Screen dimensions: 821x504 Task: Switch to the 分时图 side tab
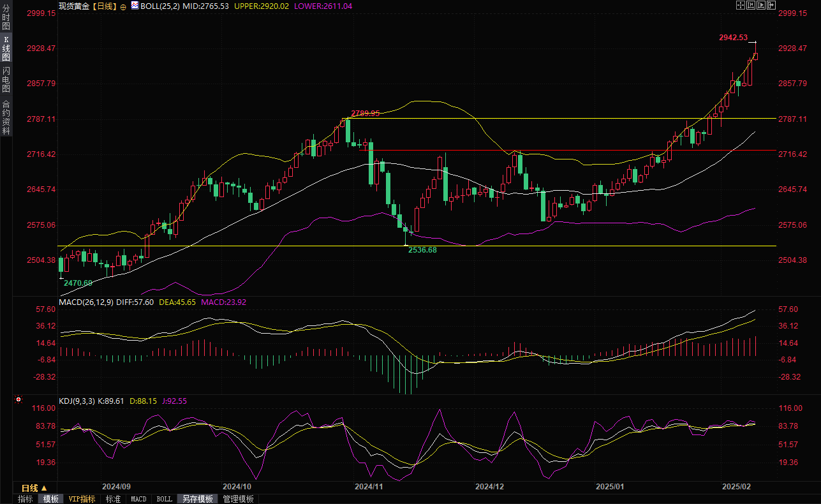(6, 19)
